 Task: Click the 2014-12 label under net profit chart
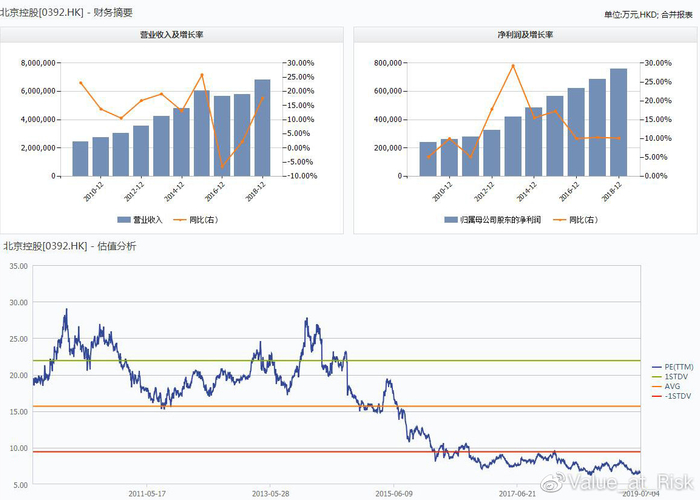click(x=527, y=192)
